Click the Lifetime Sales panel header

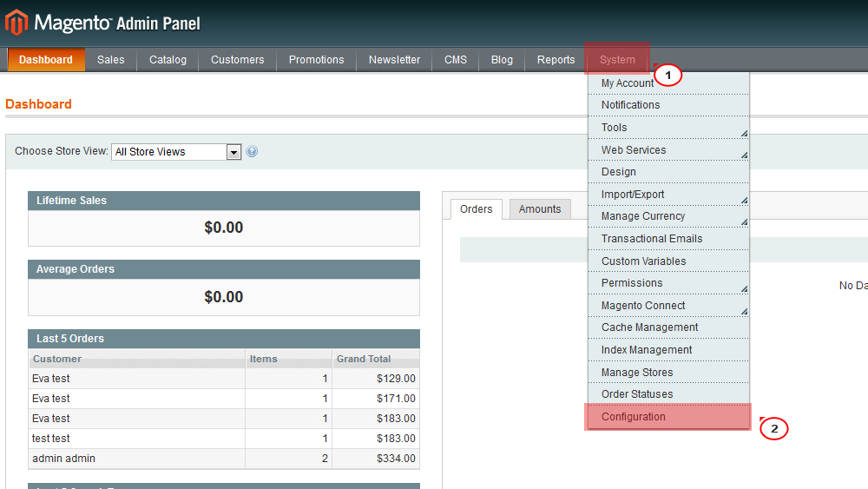224,201
